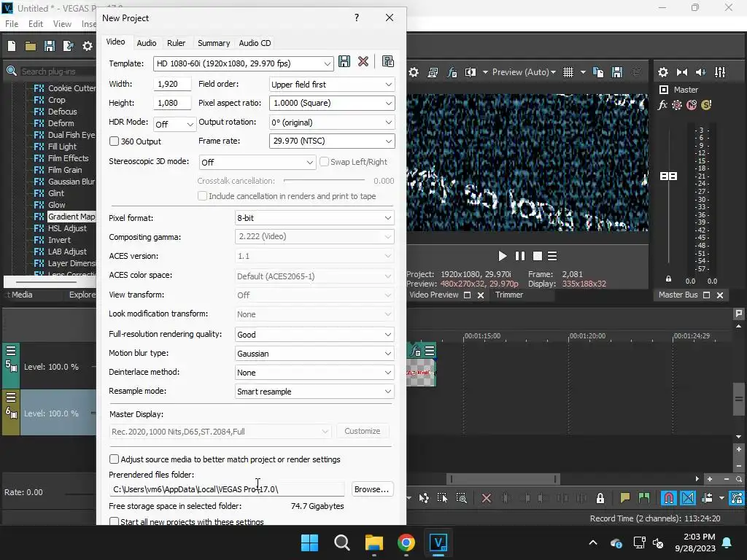Open the Resample mode dropdown
The width and height of the screenshot is (747, 560).
[x=314, y=392]
